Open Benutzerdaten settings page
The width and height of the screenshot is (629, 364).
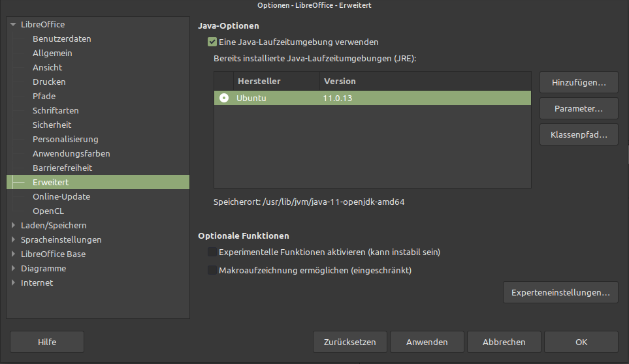62,39
